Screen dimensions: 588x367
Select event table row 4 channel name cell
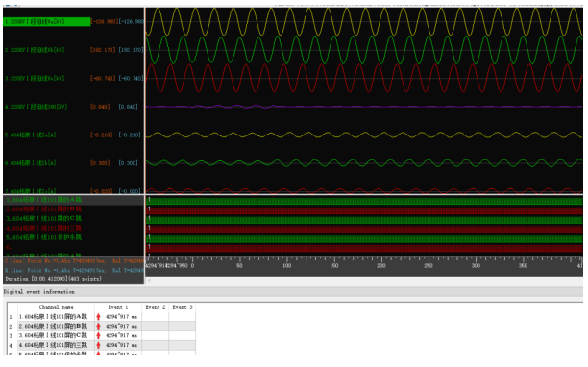click(x=57, y=345)
